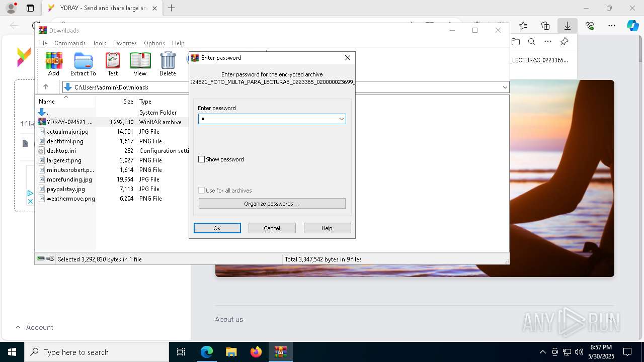Image resolution: width=644 pixels, height=362 pixels.
Task: Open WinRAR File menu
Action: coord(43,43)
